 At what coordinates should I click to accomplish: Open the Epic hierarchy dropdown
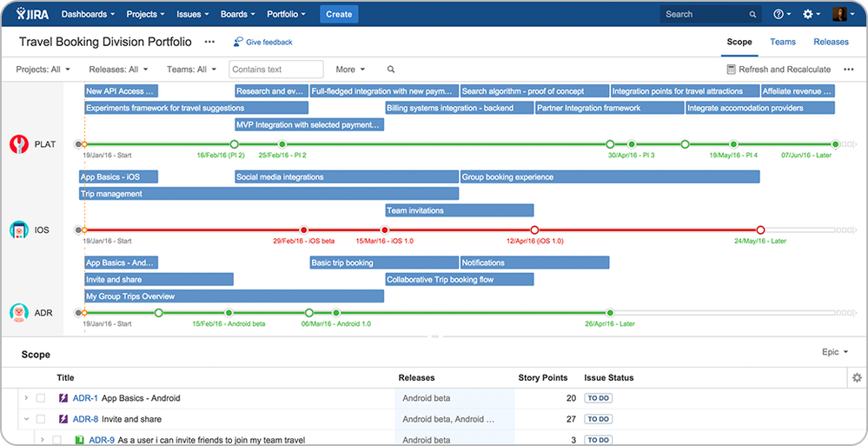(x=835, y=352)
